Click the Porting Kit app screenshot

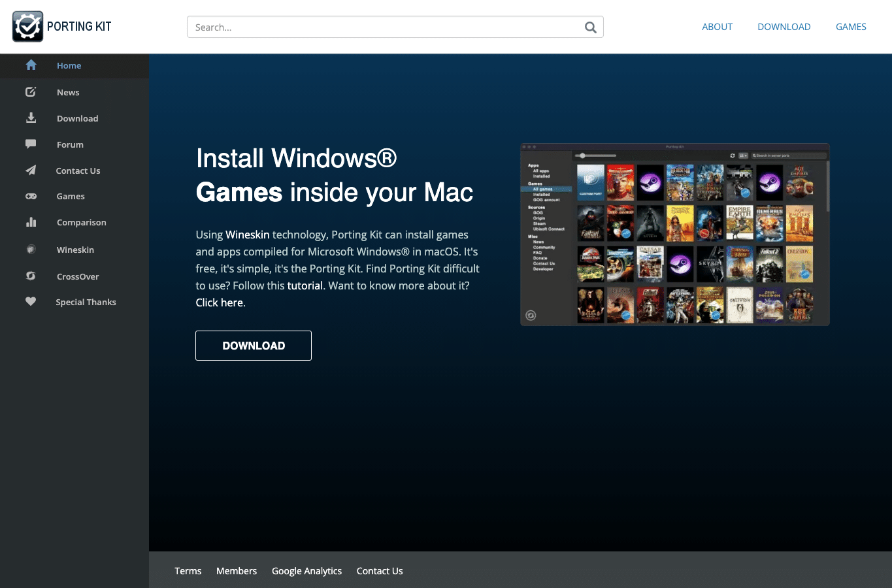[x=675, y=235]
